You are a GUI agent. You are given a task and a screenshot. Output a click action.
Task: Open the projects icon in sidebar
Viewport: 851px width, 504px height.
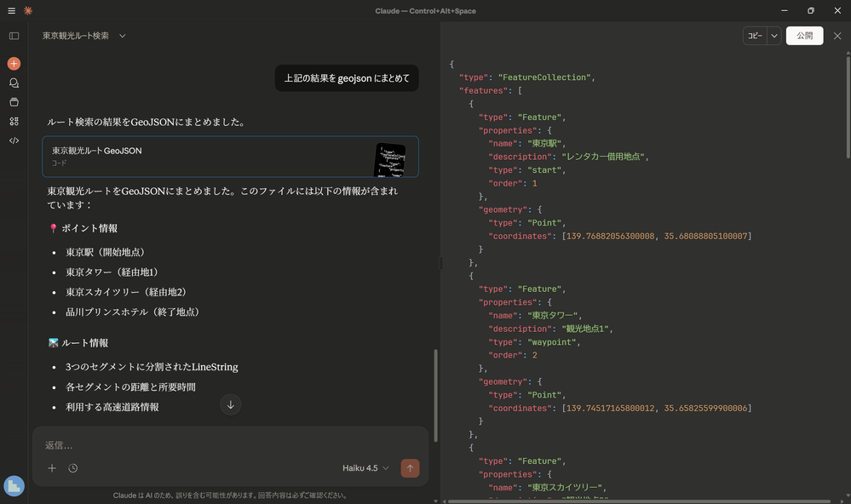14,102
